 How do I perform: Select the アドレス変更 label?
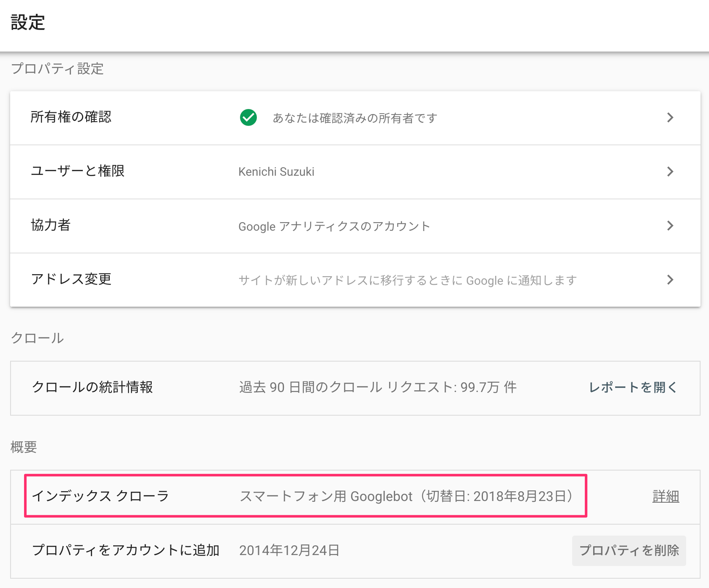(x=71, y=279)
